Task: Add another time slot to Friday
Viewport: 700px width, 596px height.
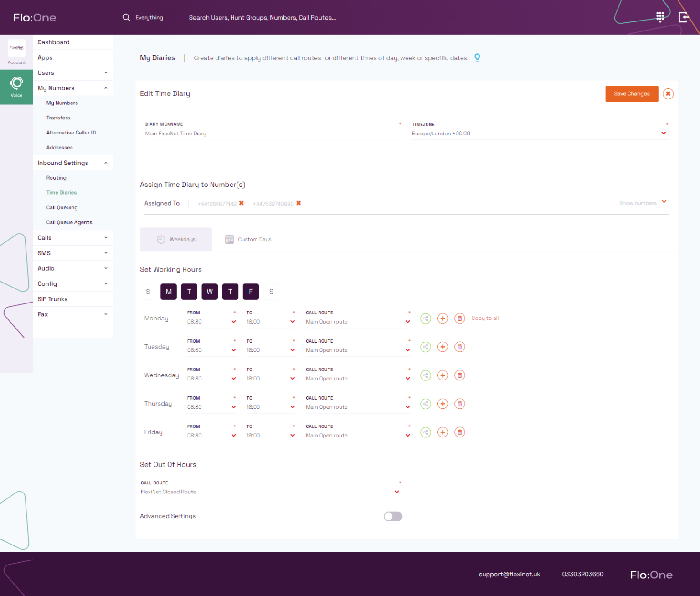Action: tap(443, 432)
